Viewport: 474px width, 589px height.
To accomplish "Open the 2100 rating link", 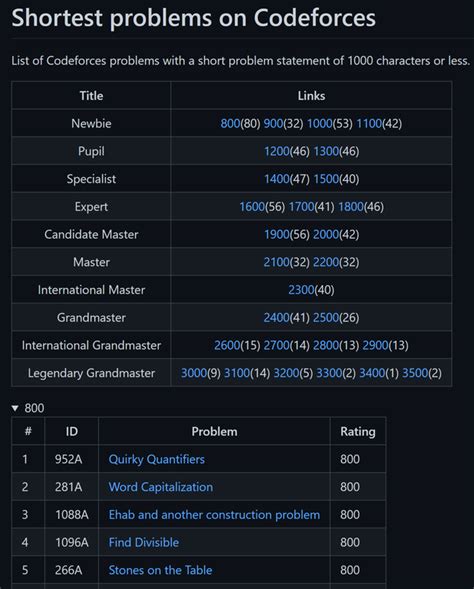I will point(276,262).
